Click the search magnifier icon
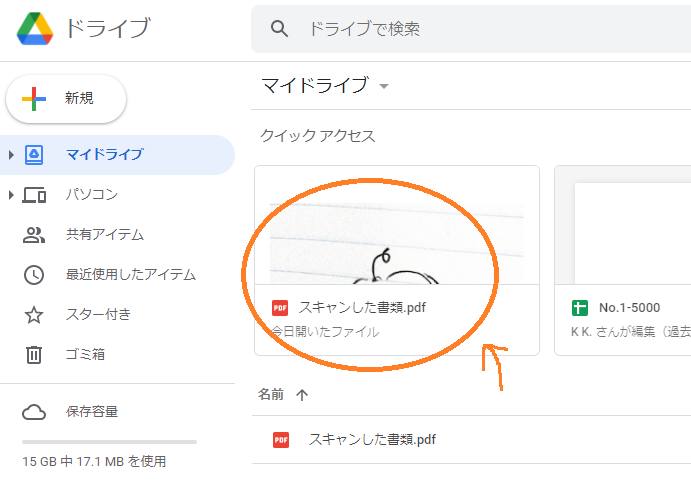Viewport: 691px width, 485px height. (279, 29)
